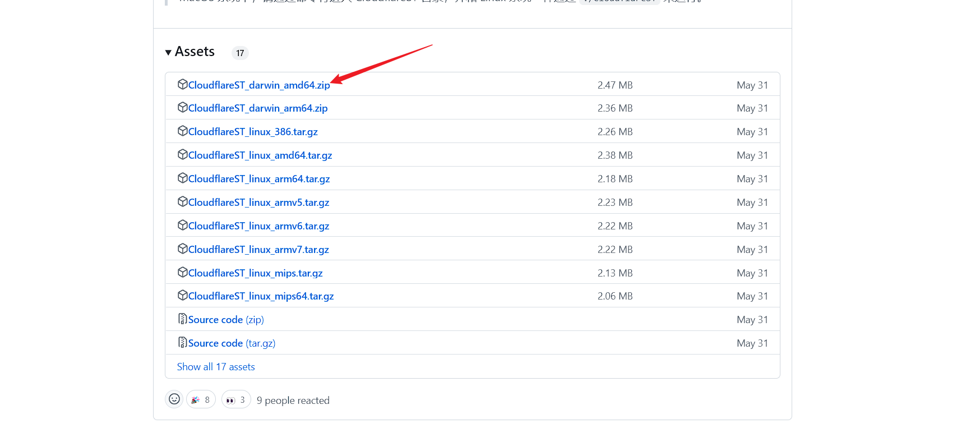The height and width of the screenshot is (437, 980).
Task: Click the Assets count badge showing 17
Action: (240, 53)
